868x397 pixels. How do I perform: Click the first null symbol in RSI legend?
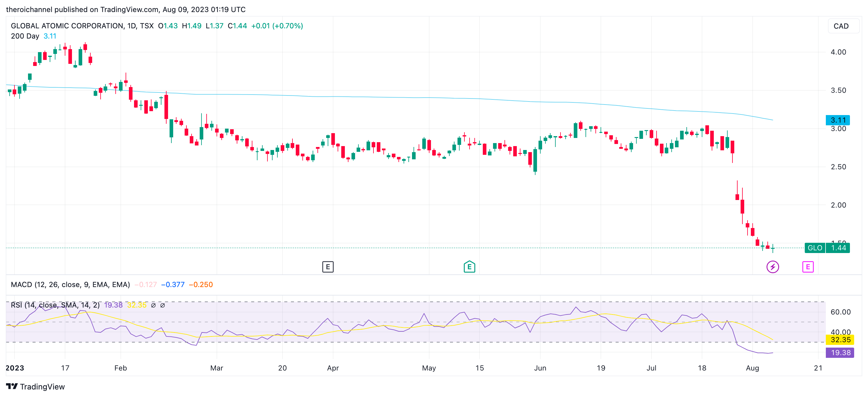(x=153, y=305)
